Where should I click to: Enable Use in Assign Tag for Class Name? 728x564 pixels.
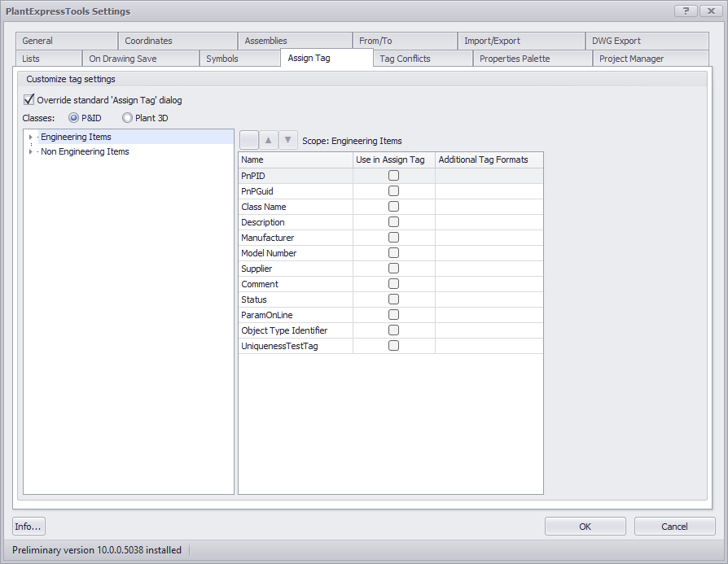pos(393,207)
